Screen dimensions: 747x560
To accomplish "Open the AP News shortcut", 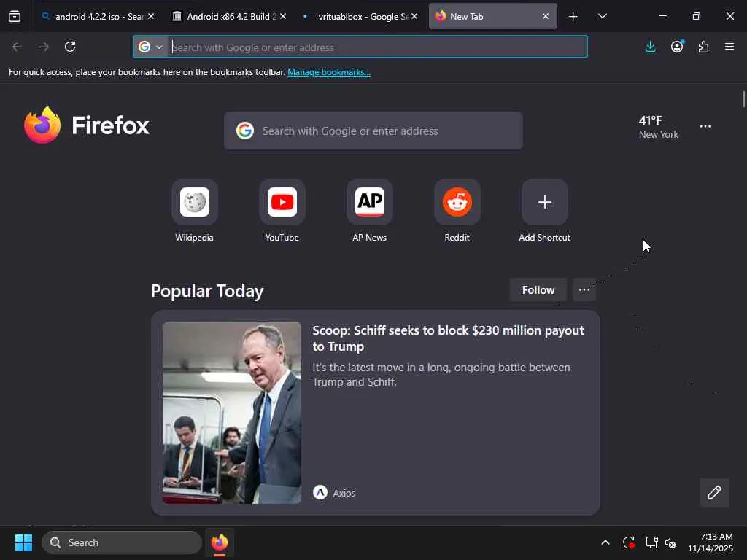I will (370, 211).
